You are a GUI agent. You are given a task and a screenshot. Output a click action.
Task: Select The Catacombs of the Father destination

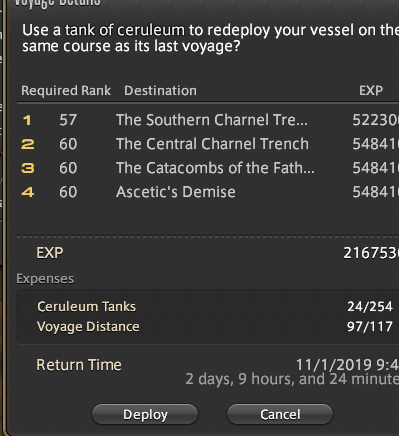point(215,168)
